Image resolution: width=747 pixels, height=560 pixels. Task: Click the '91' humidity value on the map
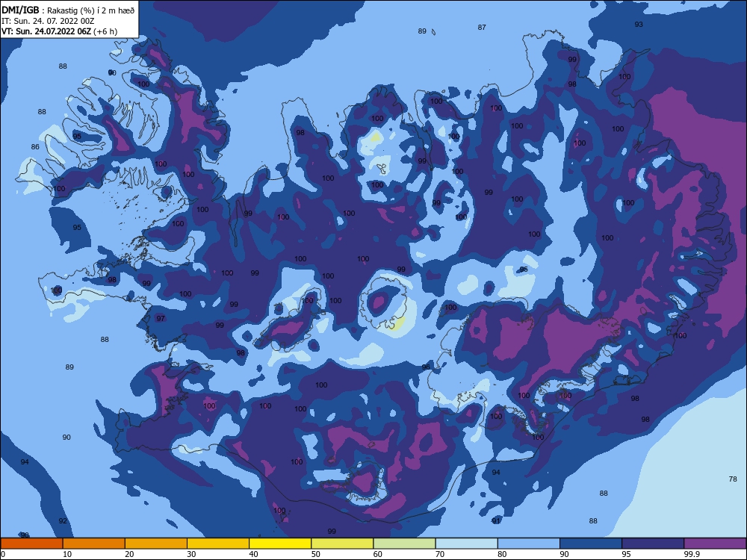(496, 521)
